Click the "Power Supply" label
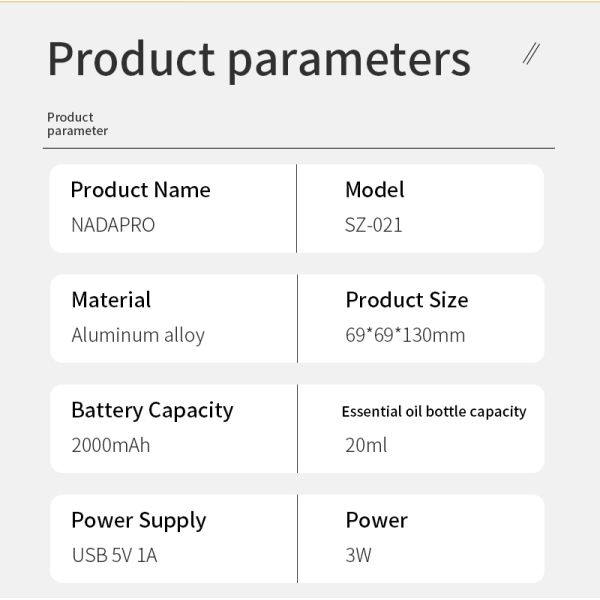Viewport: 600px width, 600px height. pyautogui.click(x=138, y=520)
